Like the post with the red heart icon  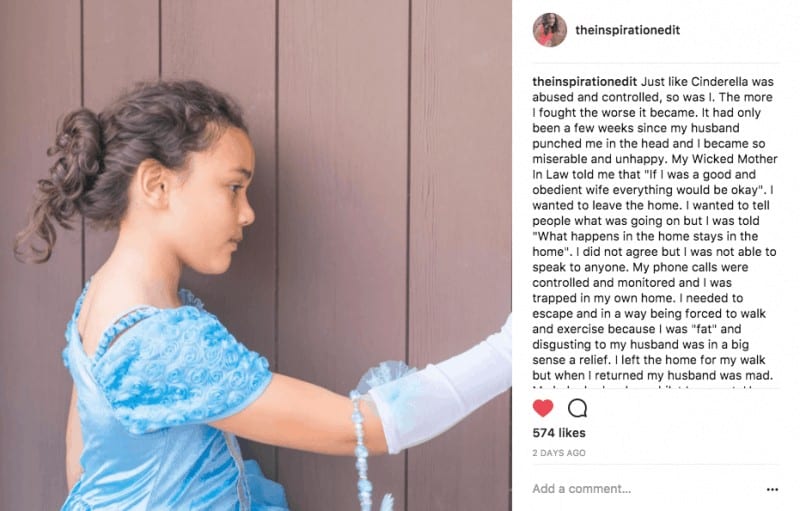pos(543,408)
